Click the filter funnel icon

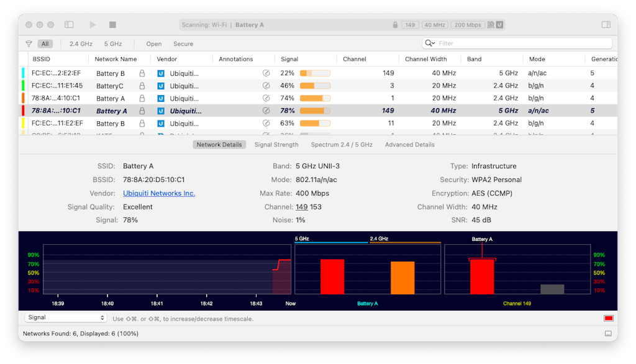coord(29,44)
